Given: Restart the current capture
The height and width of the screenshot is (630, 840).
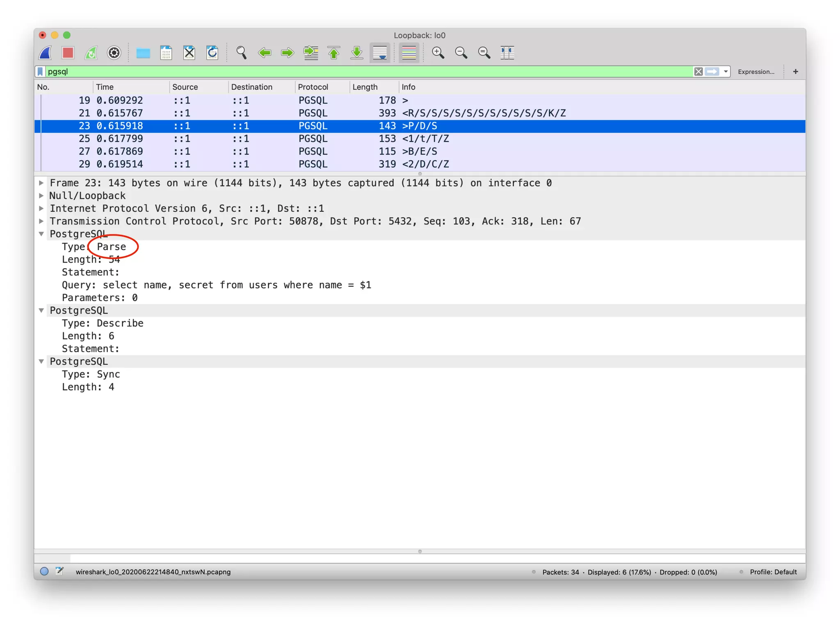Looking at the screenshot, I should 91,52.
